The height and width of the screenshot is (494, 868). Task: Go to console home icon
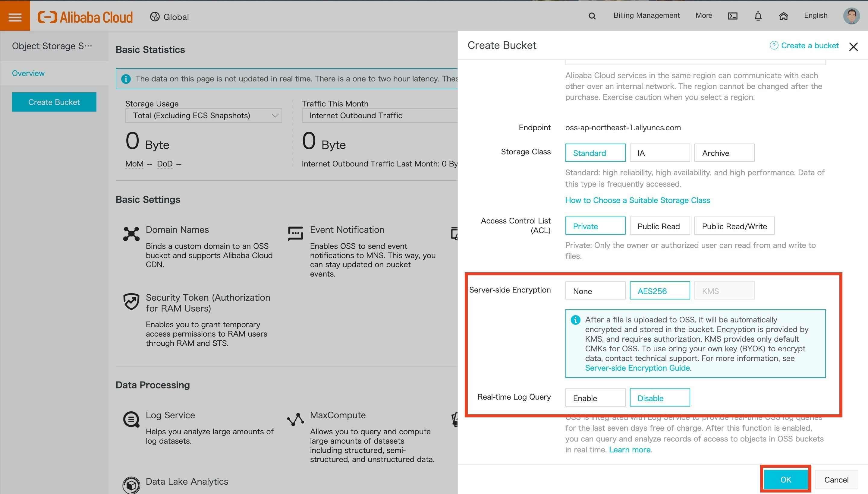[783, 16]
